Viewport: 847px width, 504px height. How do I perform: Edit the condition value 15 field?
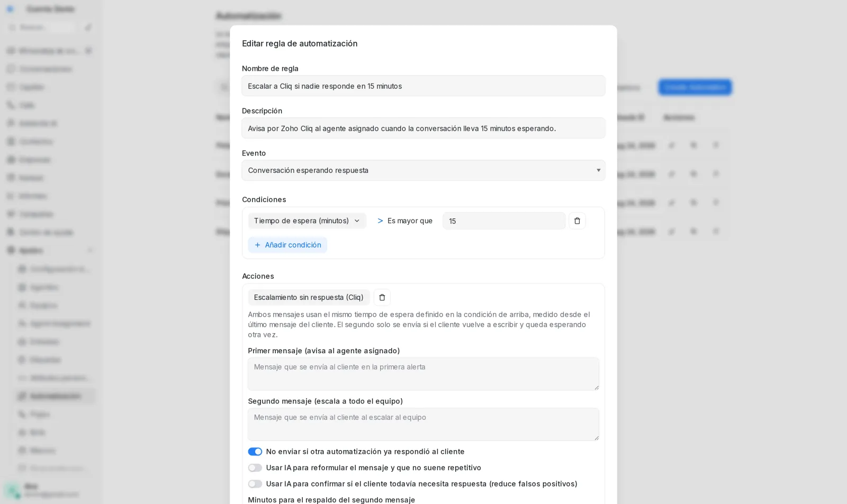(503, 221)
